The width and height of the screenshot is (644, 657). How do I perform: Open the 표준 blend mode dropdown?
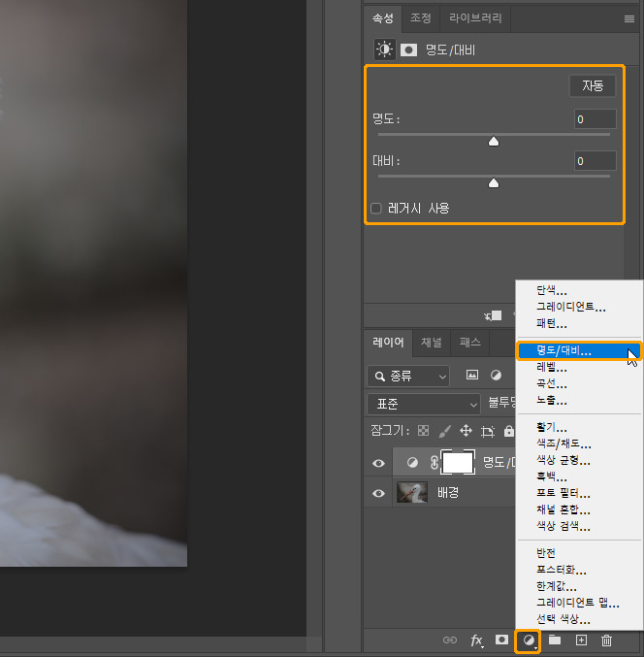pos(424,404)
